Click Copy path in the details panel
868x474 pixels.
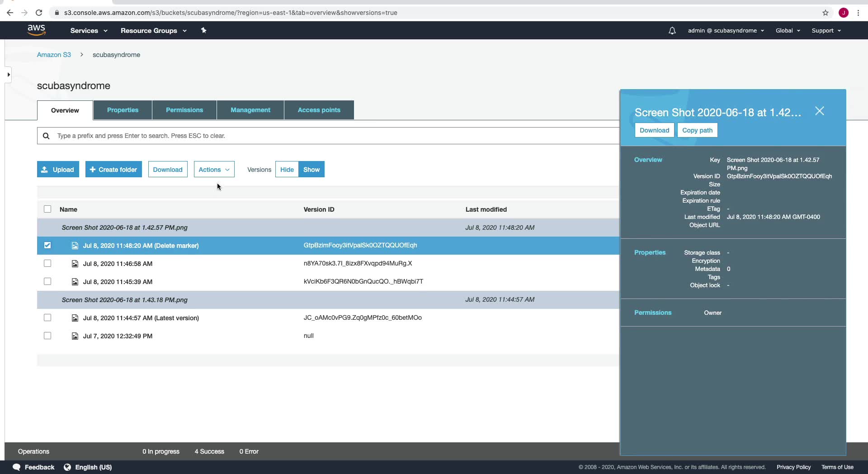(697, 130)
